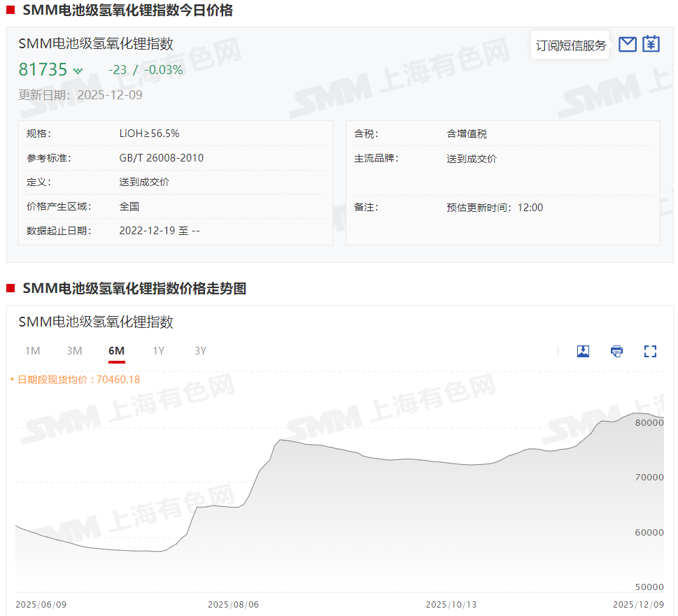
Task: Click the 2025/08/06 date axis label
Action: click(x=233, y=604)
